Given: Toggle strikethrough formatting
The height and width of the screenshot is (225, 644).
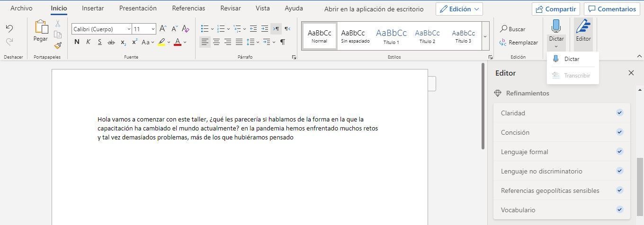Looking at the screenshot, I should click(x=111, y=42).
